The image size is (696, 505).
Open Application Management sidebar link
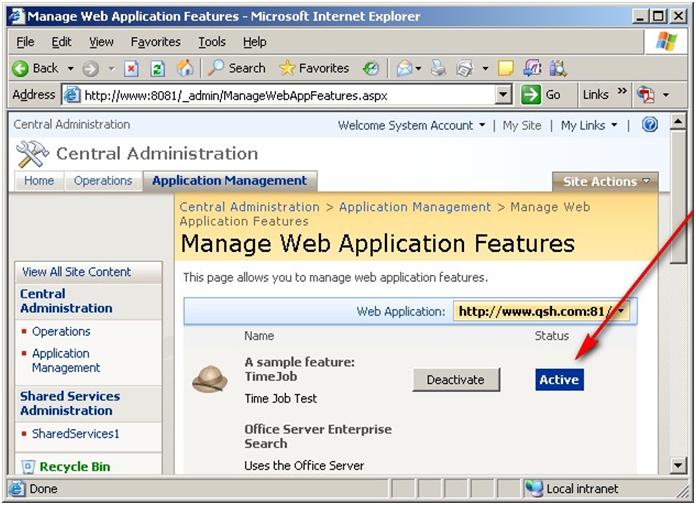(66, 360)
